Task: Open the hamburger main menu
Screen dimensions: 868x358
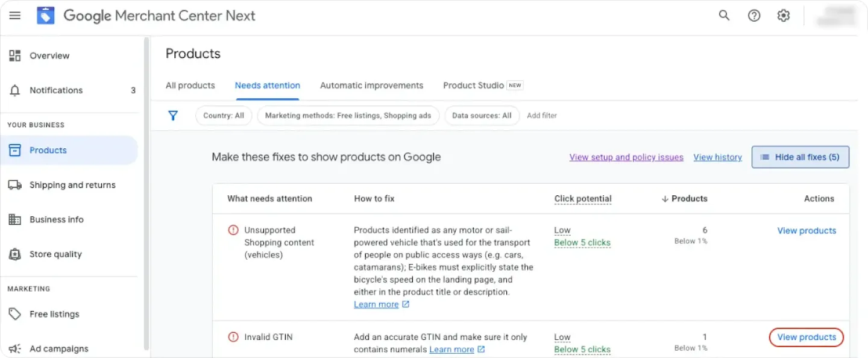Action: pos(15,16)
